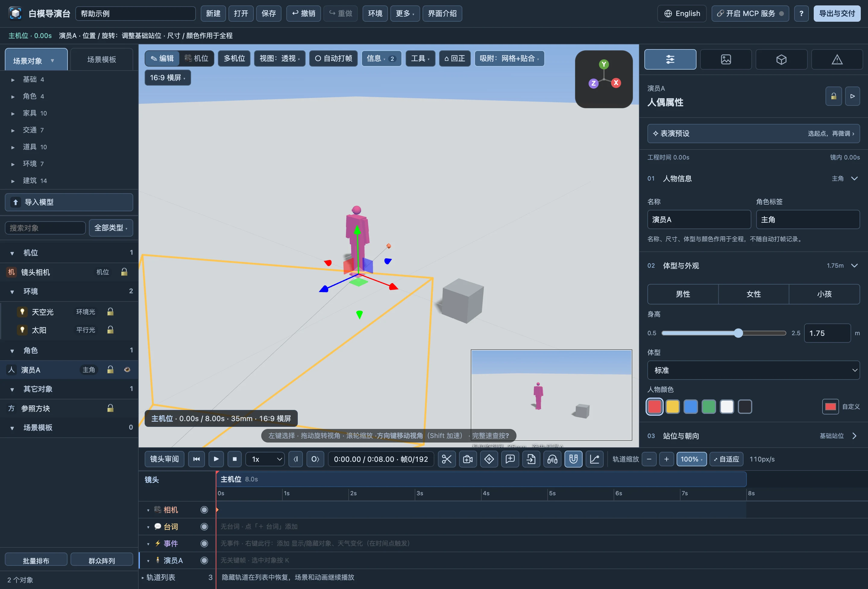Screen dimensions: 868x589
Task: Jump to timeline start with rewind button
Action: (197, 459)
